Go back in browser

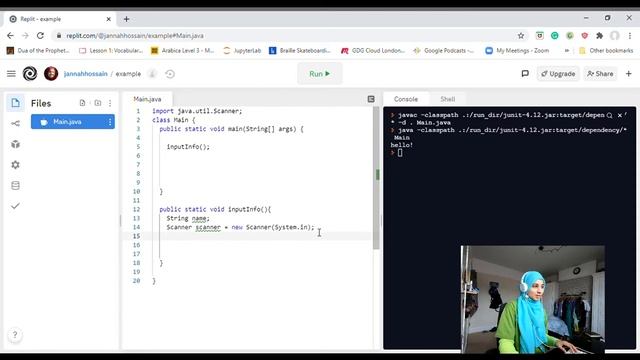point(10,36)
